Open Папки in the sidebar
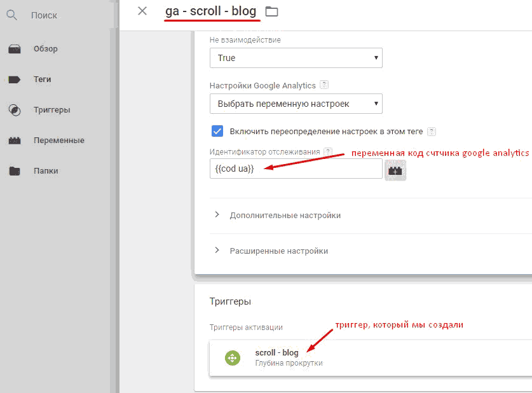The image size is (532, 393). coord(46,171)
